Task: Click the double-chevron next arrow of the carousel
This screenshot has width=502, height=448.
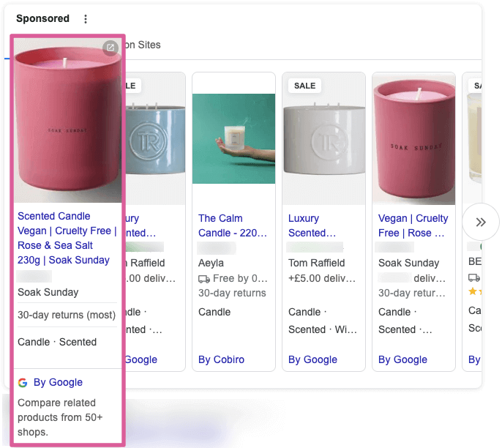Action: click(481, 222)
